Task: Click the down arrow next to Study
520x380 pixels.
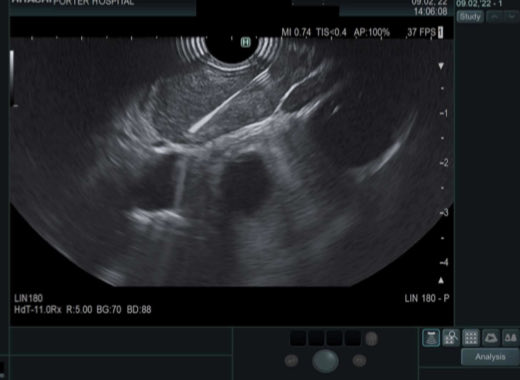Action: coord(512,17)
